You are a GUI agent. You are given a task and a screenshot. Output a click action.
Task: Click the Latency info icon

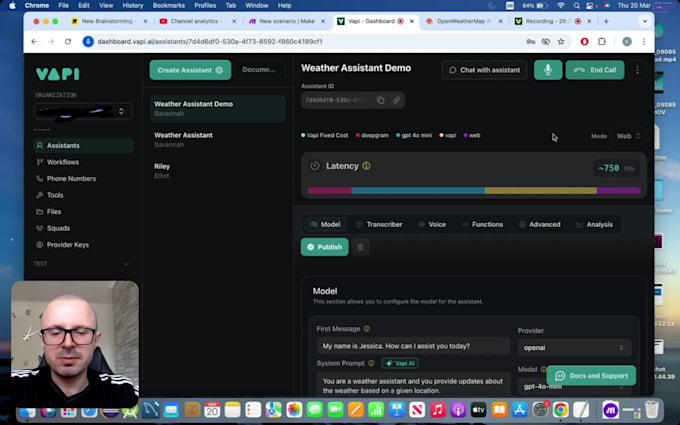pyautogui.click(x=366, y=166)
